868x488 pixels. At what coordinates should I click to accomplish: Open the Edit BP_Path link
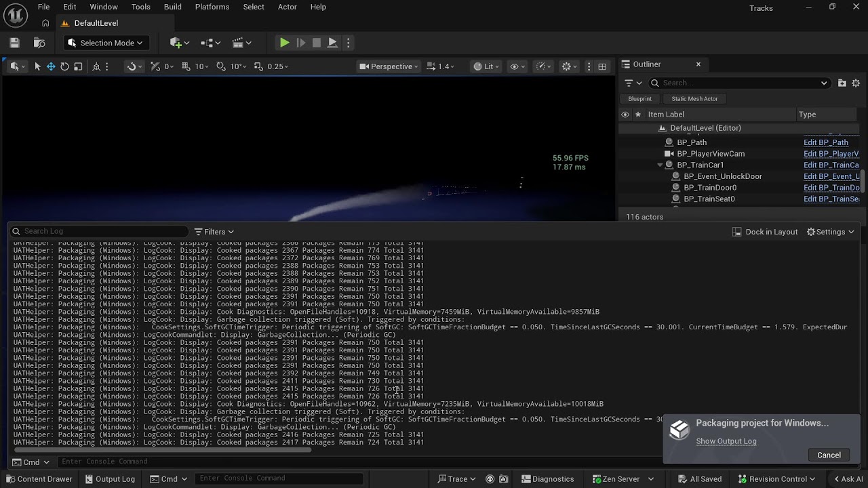(826, 142)
